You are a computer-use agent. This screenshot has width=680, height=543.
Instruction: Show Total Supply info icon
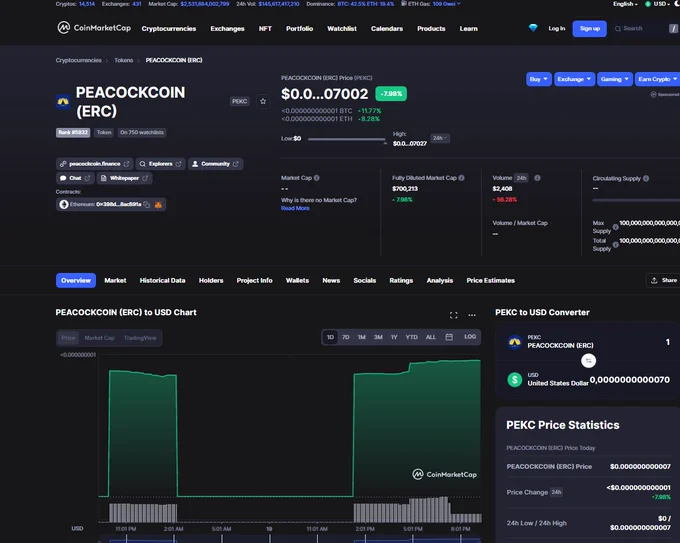(x=615, y=245)
